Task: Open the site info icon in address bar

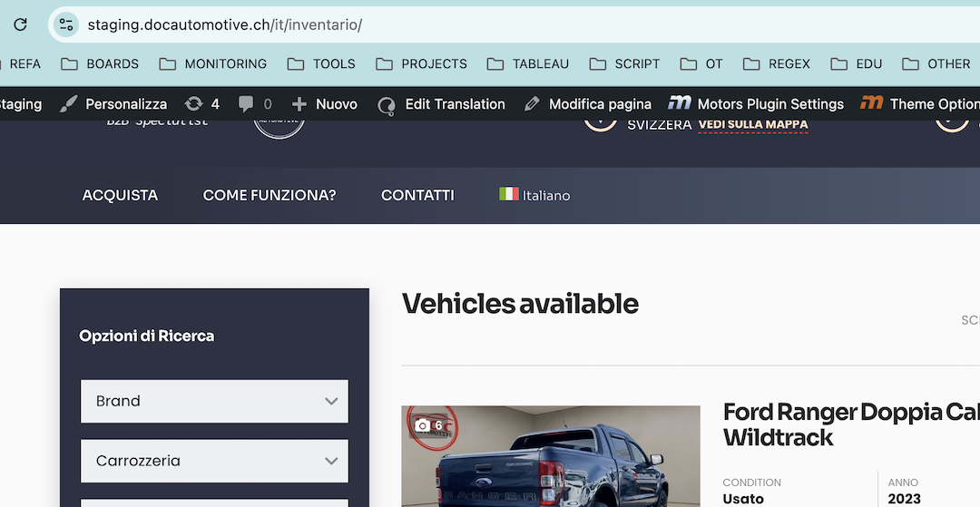Action: (x=65, y=25)
